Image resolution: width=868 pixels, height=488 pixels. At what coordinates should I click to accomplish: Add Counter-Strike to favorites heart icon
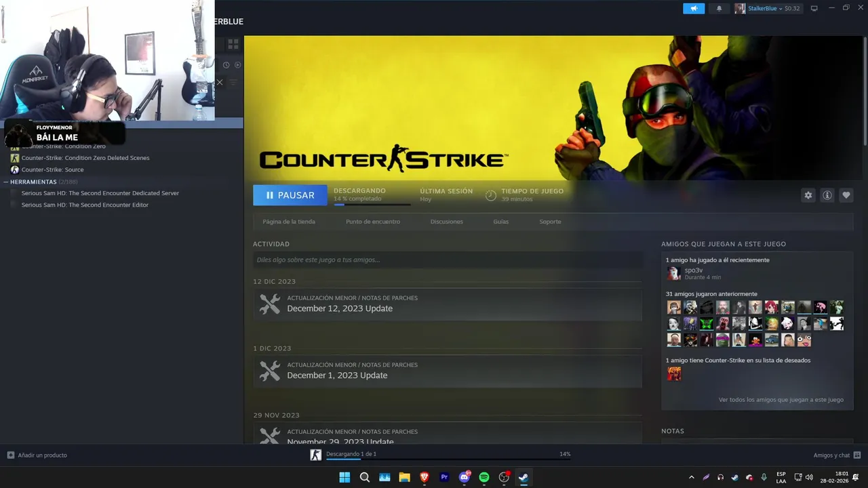click(846, 195)
